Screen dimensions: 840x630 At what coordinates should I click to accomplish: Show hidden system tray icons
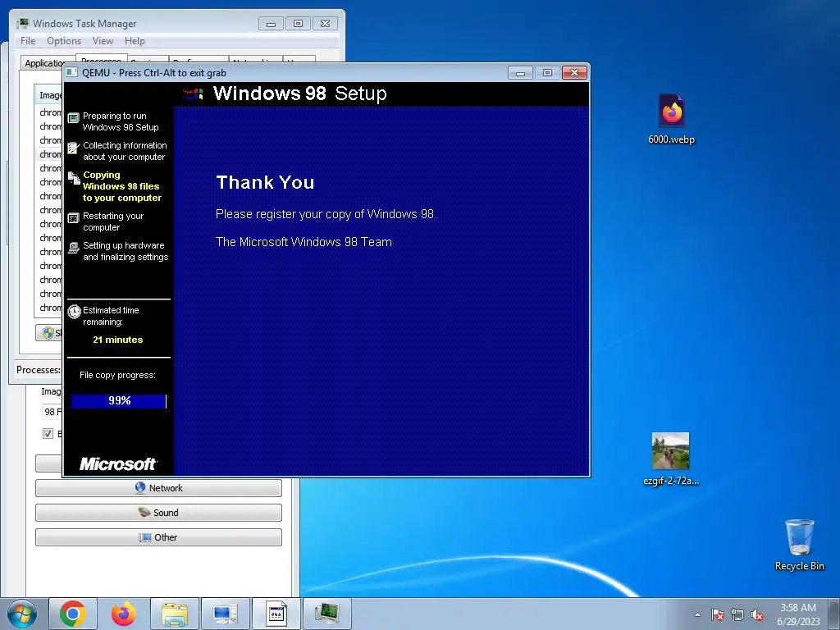697,614
